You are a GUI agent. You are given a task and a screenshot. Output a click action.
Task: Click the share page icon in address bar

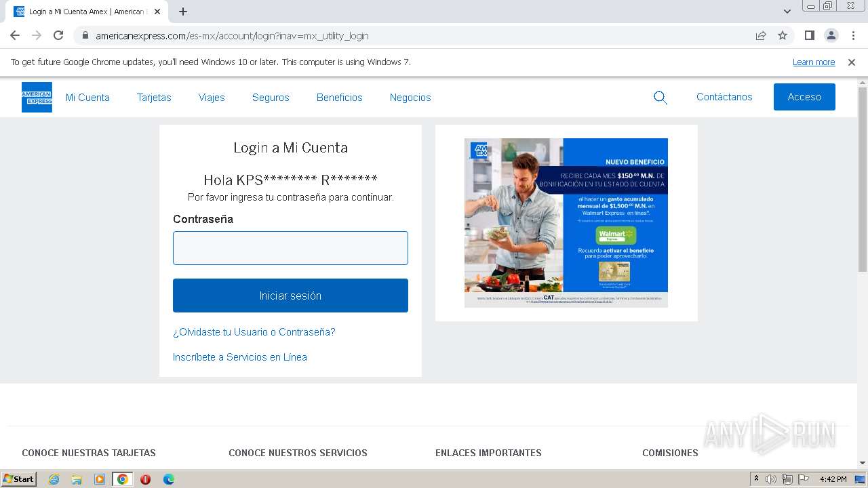click(761, 36)
